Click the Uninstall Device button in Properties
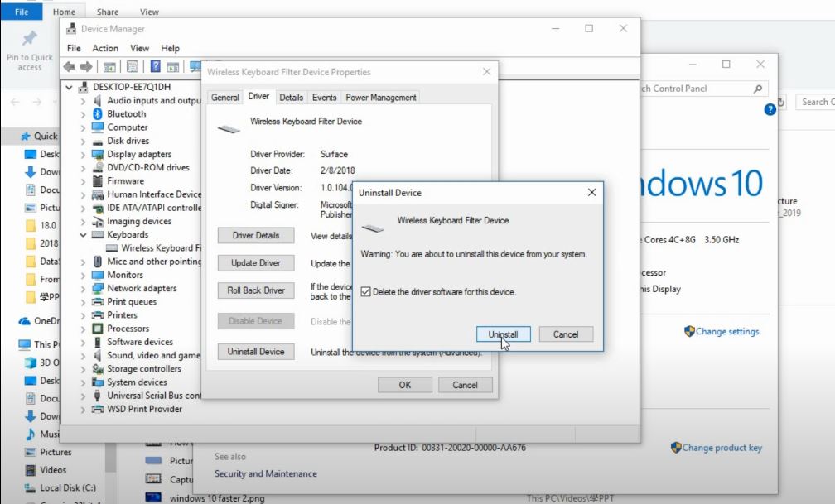835x504 pixels. click(x=256, y=352)
